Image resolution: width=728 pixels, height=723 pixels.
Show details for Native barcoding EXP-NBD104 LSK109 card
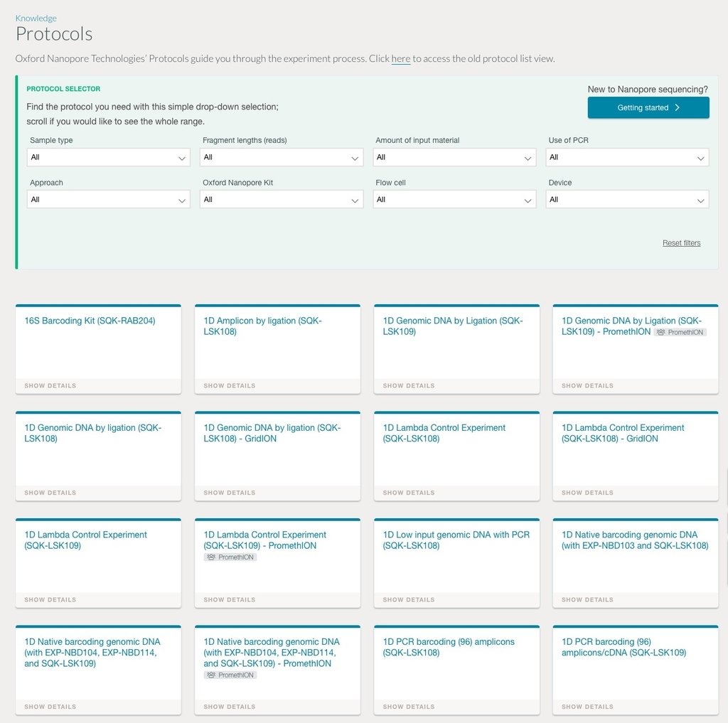tap(50, 707)
